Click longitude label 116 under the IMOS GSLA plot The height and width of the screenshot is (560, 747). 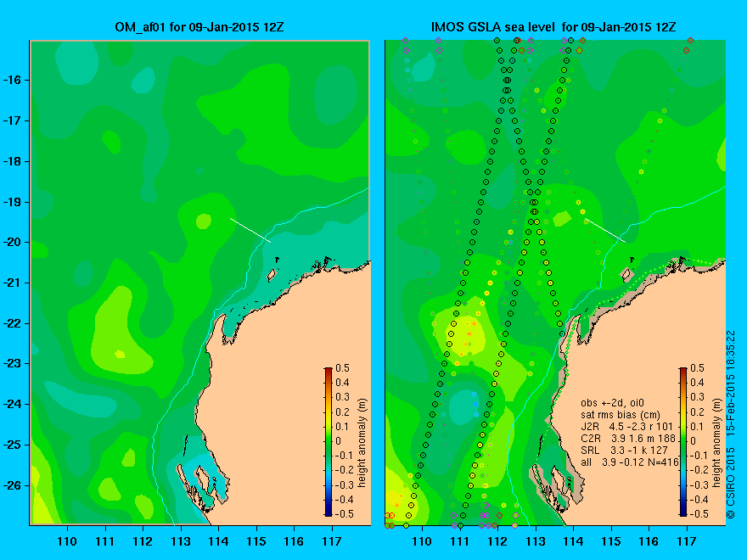[x=649, y=541]
